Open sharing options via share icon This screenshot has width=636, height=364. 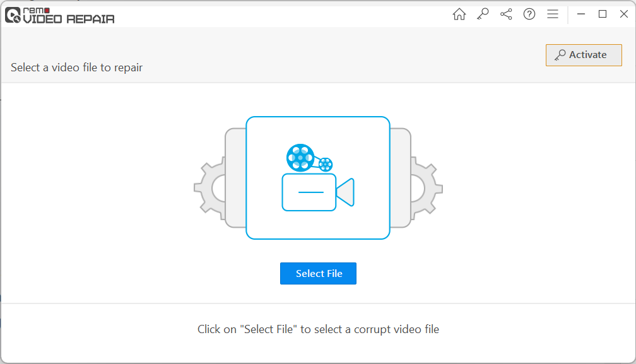pyautogui.click(x=506, y=13)
